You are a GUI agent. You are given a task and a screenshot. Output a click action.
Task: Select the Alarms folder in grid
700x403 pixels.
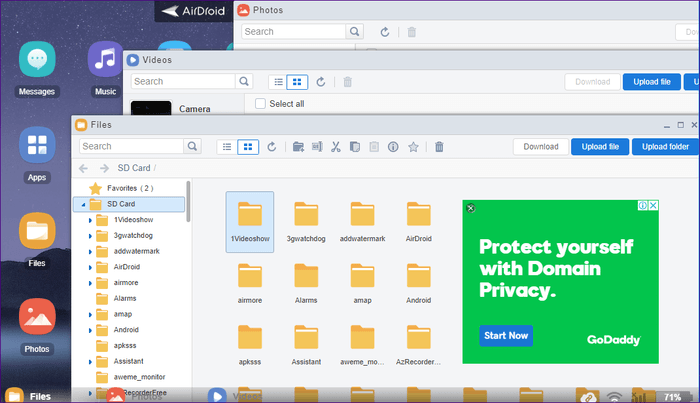point(306,283)
